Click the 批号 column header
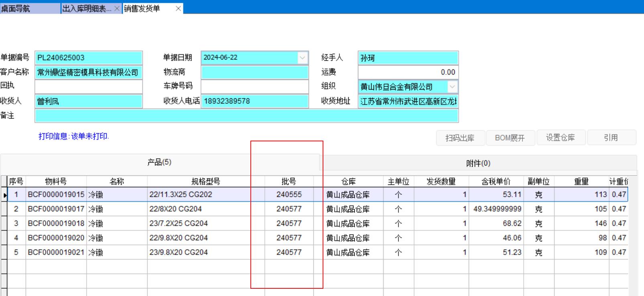This screenshot has width=644, height=296. point(288,182)
